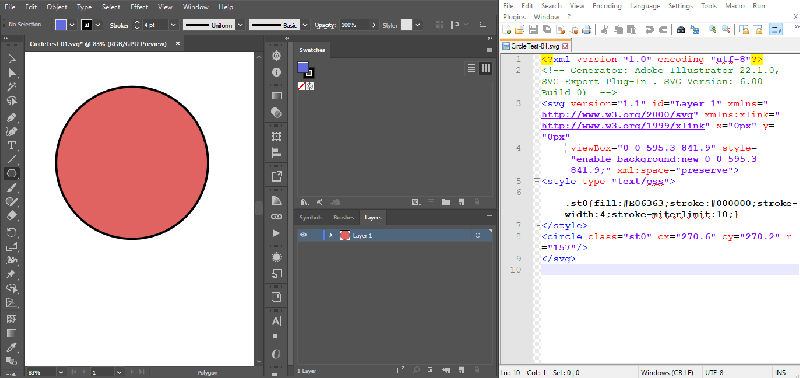Select the Curvature tool

coord(11,132)
